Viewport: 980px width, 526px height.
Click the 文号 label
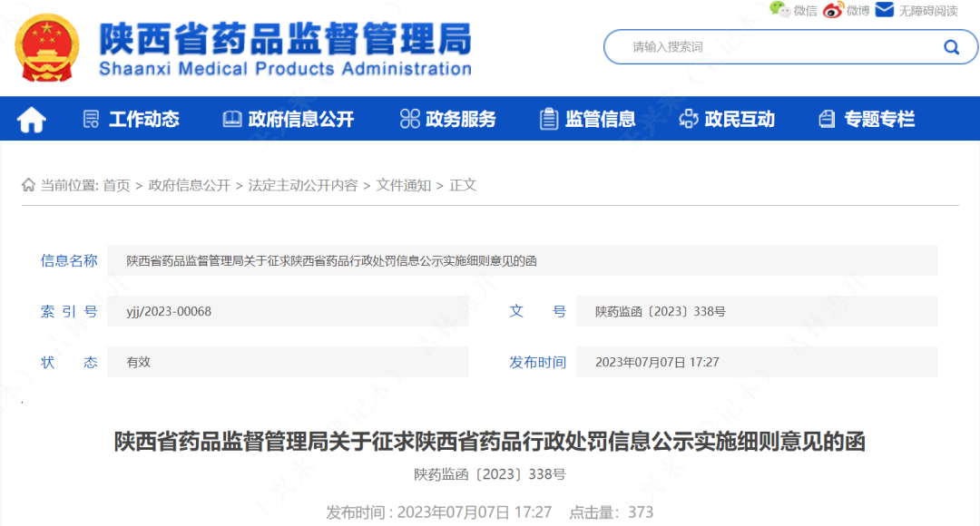coord(537,311)
